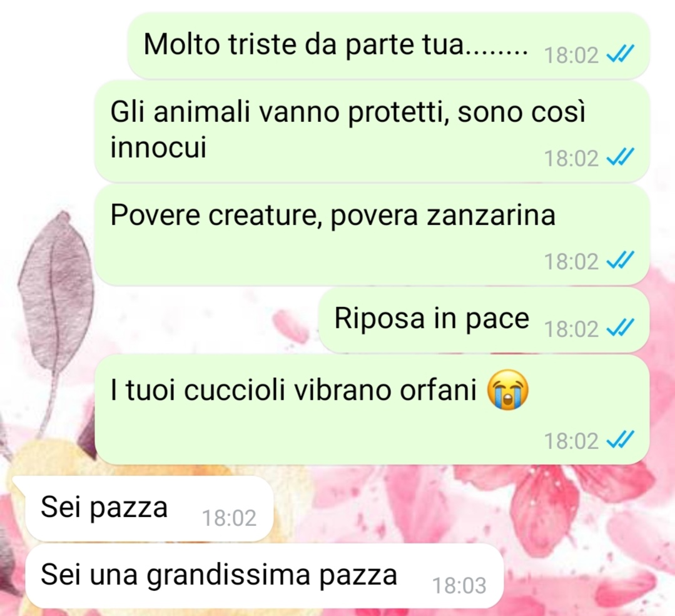Select the received 'Sei pazza' message
Image resolution: width=675 pixels, height=616 pixels.
[x=148, y=508]
